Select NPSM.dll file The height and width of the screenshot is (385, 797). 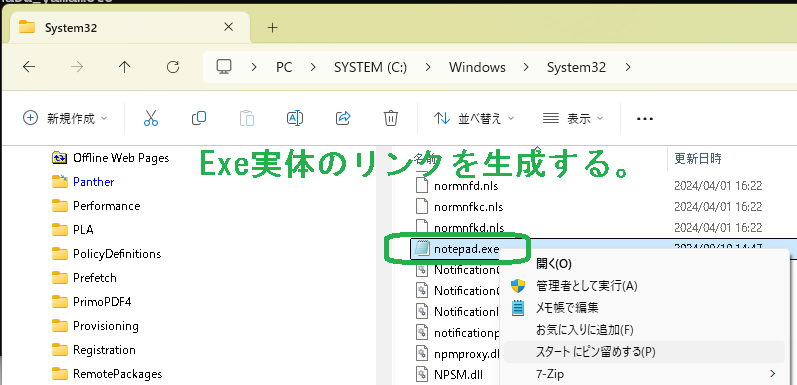458,375
